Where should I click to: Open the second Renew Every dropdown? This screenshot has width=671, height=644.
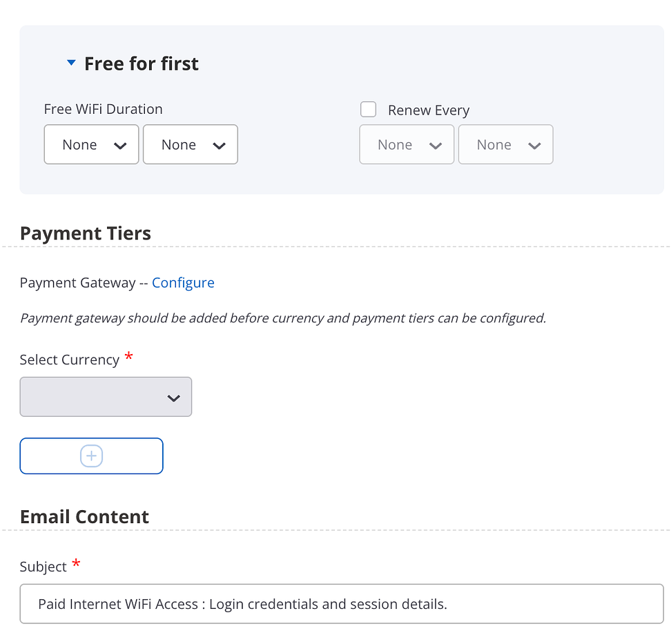(506, 145)
